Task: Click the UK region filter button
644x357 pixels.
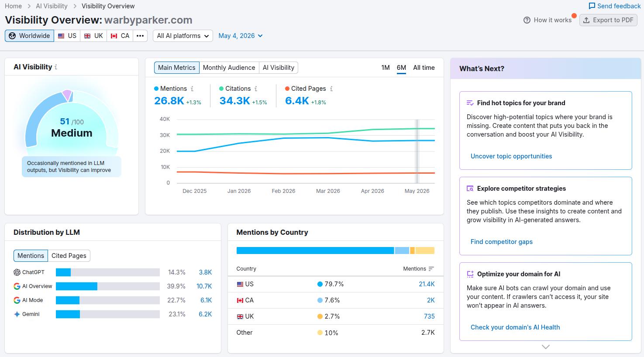Action: tap(93, 36)
